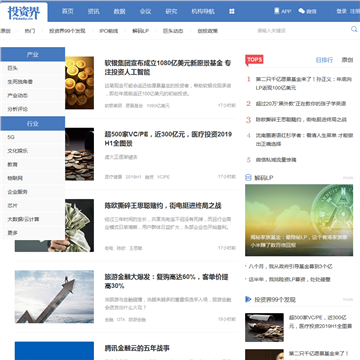
Task: Click the 解码LP sub-navigation link
Action: coord(141,31)
